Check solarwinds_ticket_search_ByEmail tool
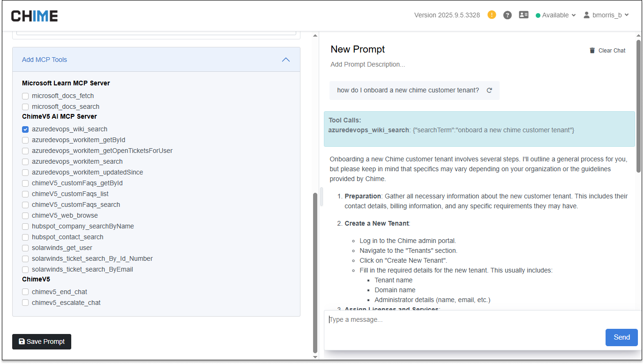Screen dimensions: 644x364 pyautogui.click(x=25, y=269)
